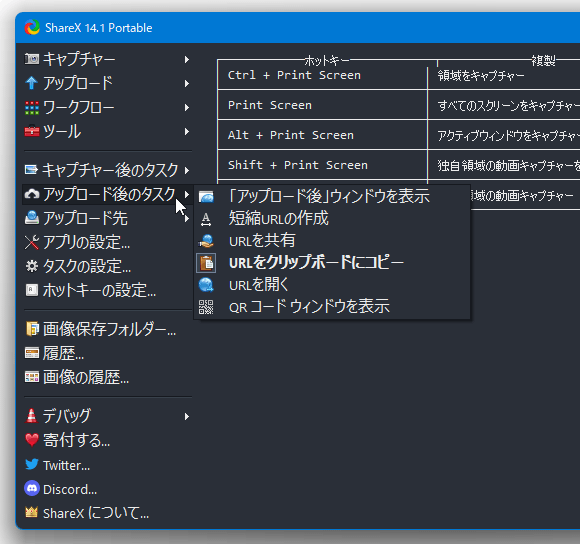
Task: Click the drive icon beside アップロード先
Action: [31, 218]
